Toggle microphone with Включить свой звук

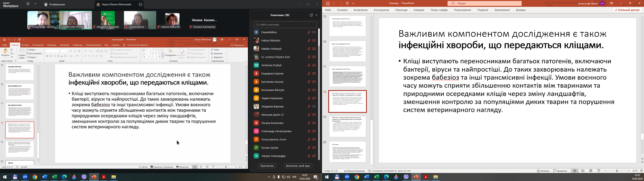298,166
